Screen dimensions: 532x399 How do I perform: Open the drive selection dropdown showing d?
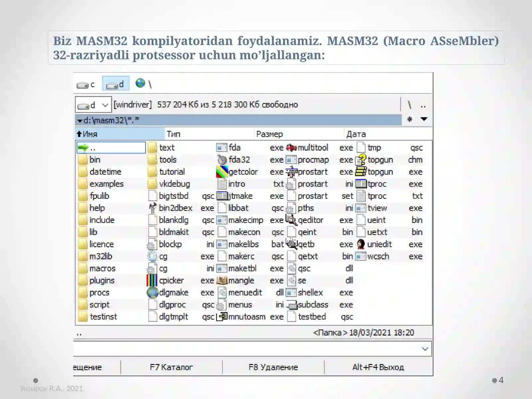coord(93,105)
